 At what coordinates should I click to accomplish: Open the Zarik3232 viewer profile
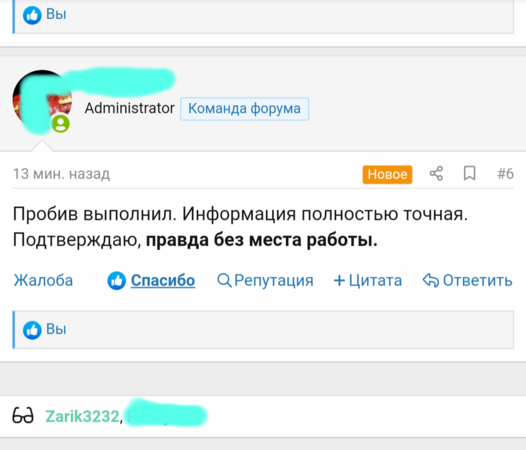pos(82,416)
